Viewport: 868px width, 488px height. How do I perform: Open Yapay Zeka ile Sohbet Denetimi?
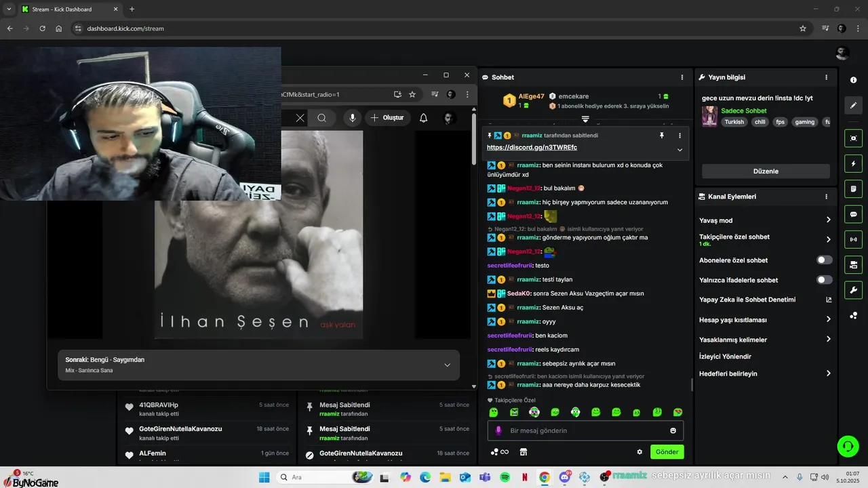765,300
